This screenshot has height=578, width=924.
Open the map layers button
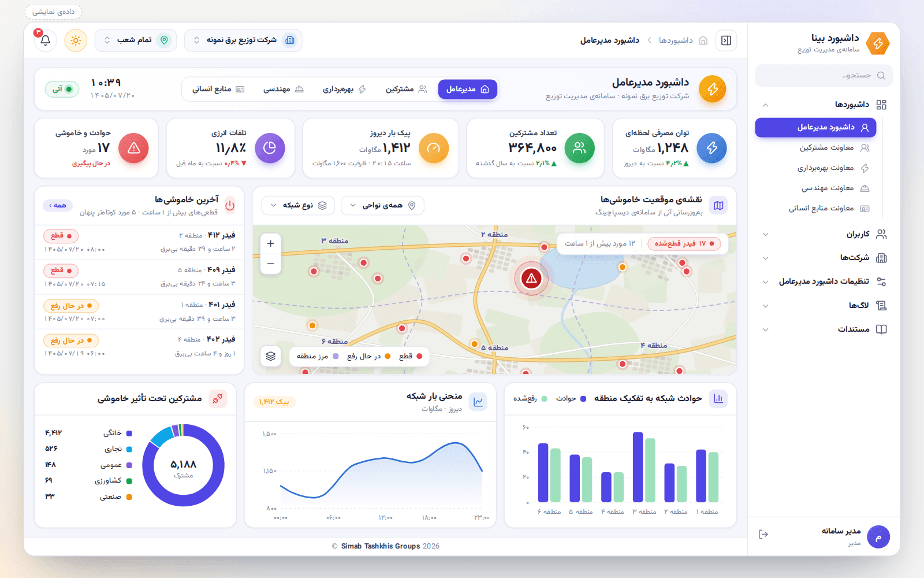[271, 356]
